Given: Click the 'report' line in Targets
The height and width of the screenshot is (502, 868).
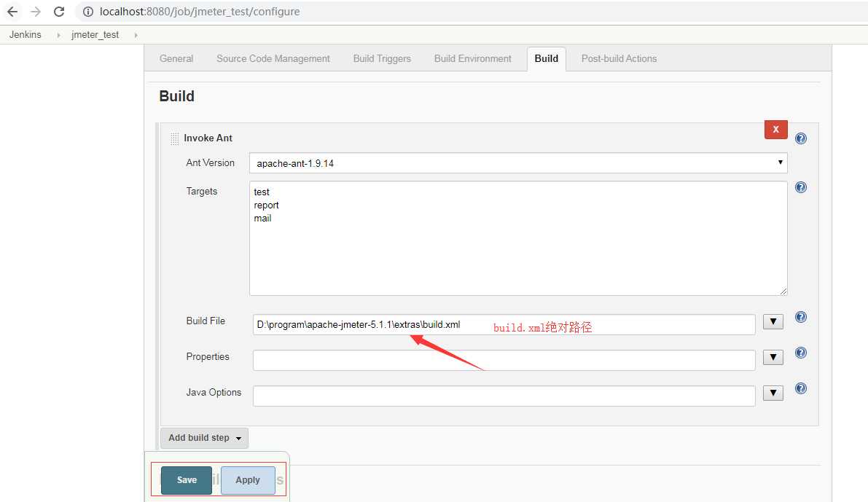Looking at the screenshot, I should [x=266, y=205].
